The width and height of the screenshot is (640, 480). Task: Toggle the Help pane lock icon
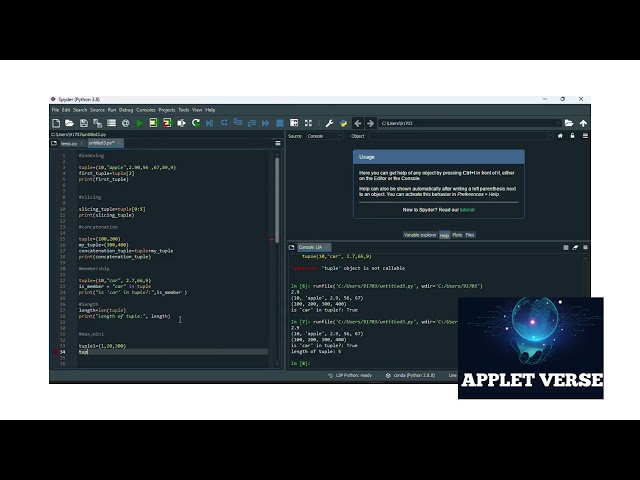pyautogui.click(x=572, y=136)
